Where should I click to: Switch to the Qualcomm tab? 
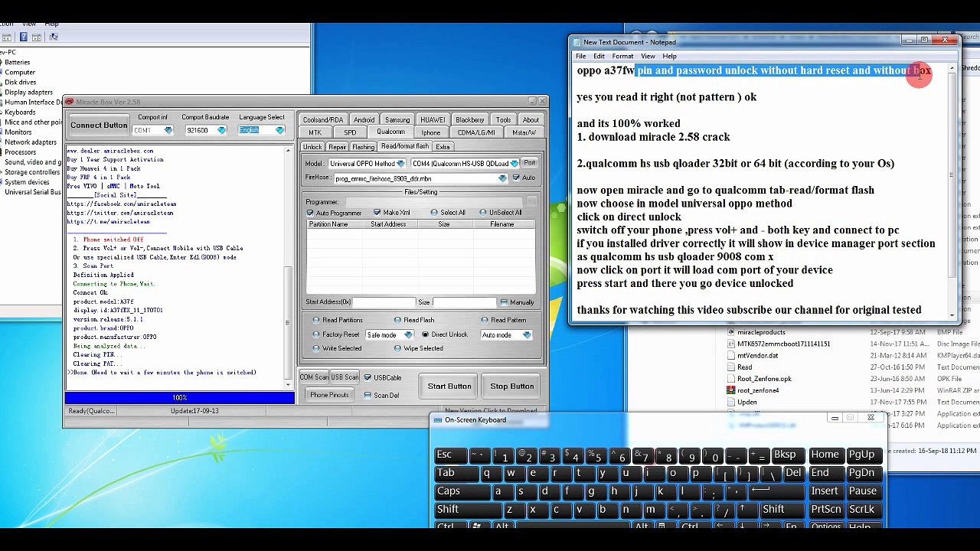click(x=390, y=132)
